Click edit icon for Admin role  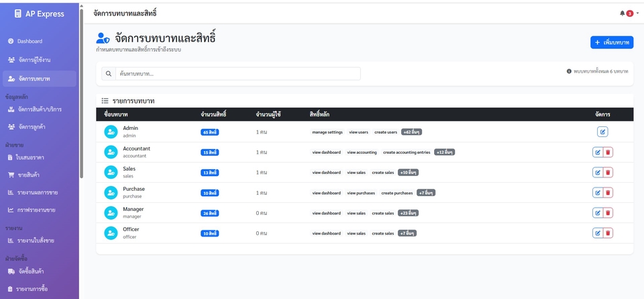[602, 132]
